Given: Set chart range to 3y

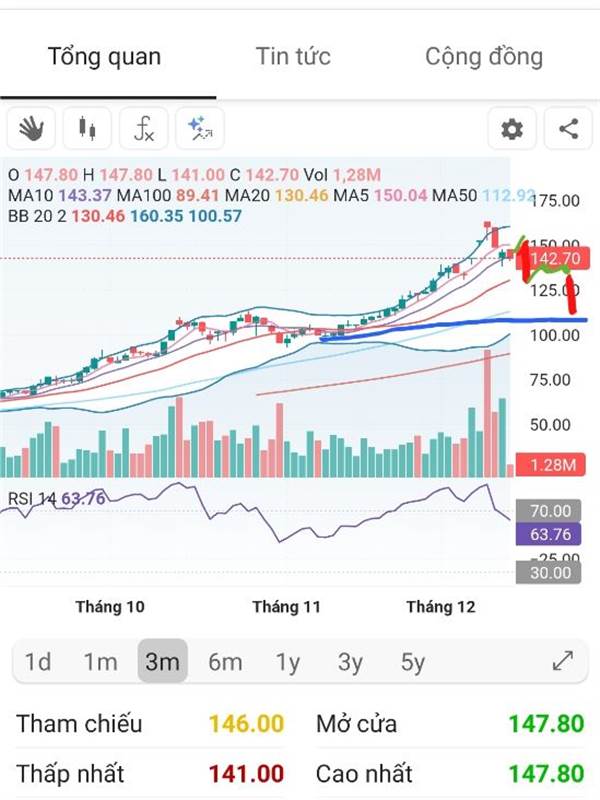Looking at the screenshot, I should 350,662.
